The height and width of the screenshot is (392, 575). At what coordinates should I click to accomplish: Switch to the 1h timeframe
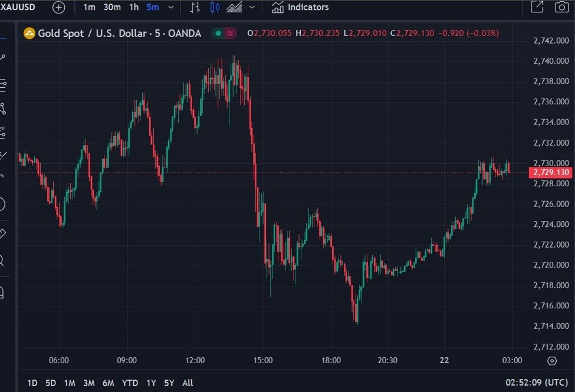(134, 8)
